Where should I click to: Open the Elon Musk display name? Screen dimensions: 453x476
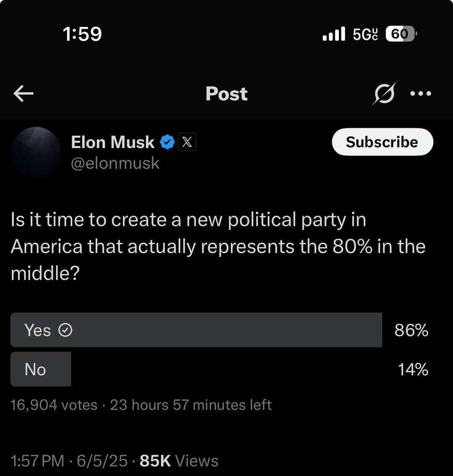[x=113, y=142]
